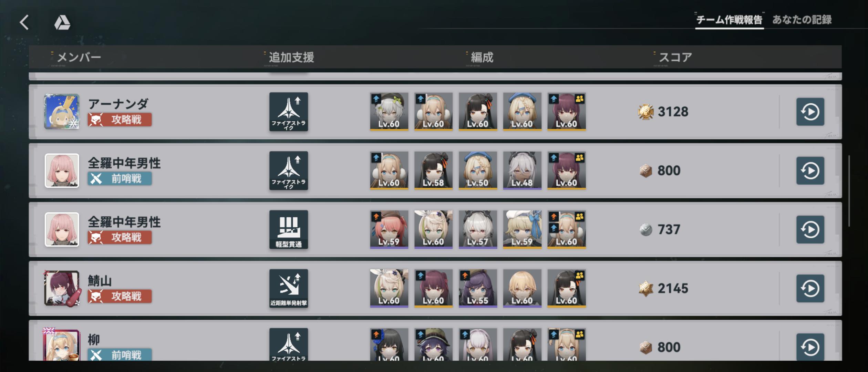
Task: Replay 全羅中年男性's 737 score battle
Action: coord(810,229)
